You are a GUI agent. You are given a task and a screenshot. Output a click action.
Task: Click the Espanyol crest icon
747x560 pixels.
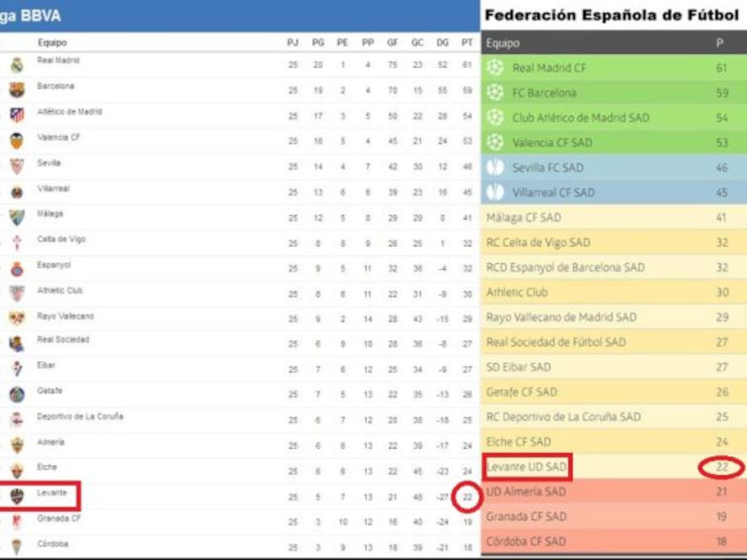pos(17,269)
